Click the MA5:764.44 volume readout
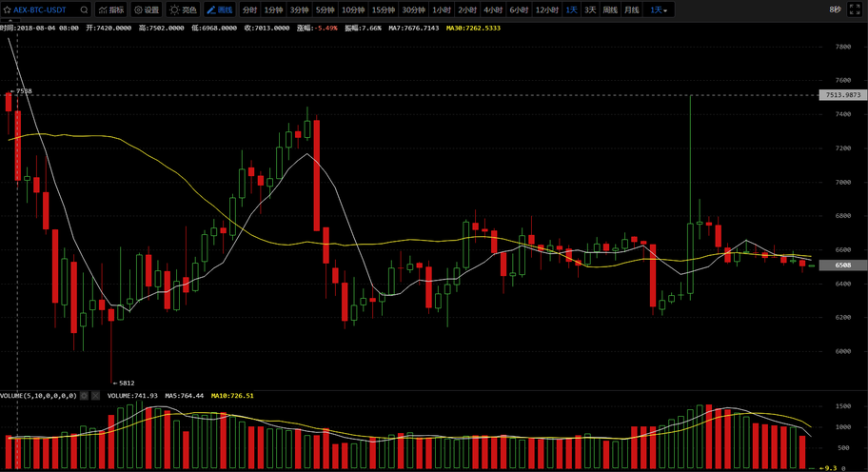The width and height of the screenshot is (868, 472). coord(185,396)
